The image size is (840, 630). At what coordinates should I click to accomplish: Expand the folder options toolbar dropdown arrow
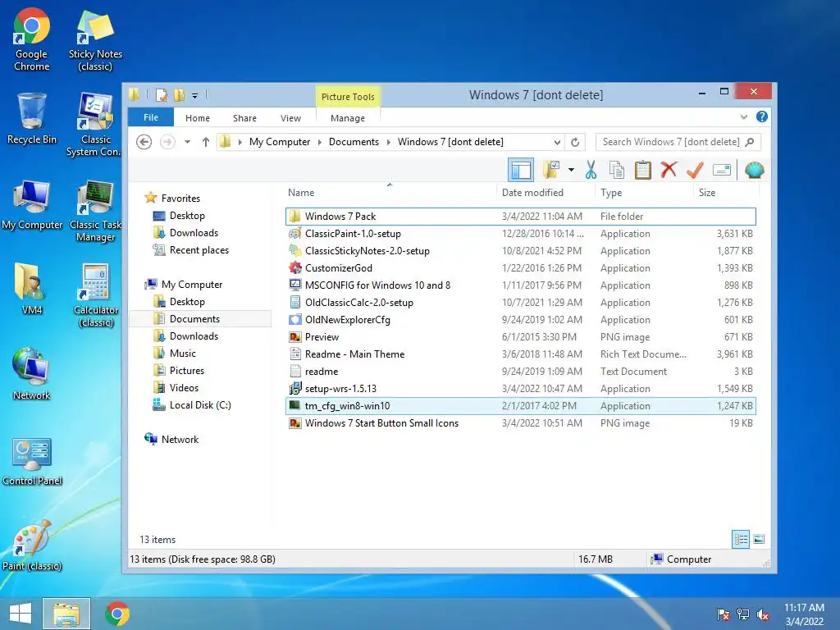(x=571, y=171)
